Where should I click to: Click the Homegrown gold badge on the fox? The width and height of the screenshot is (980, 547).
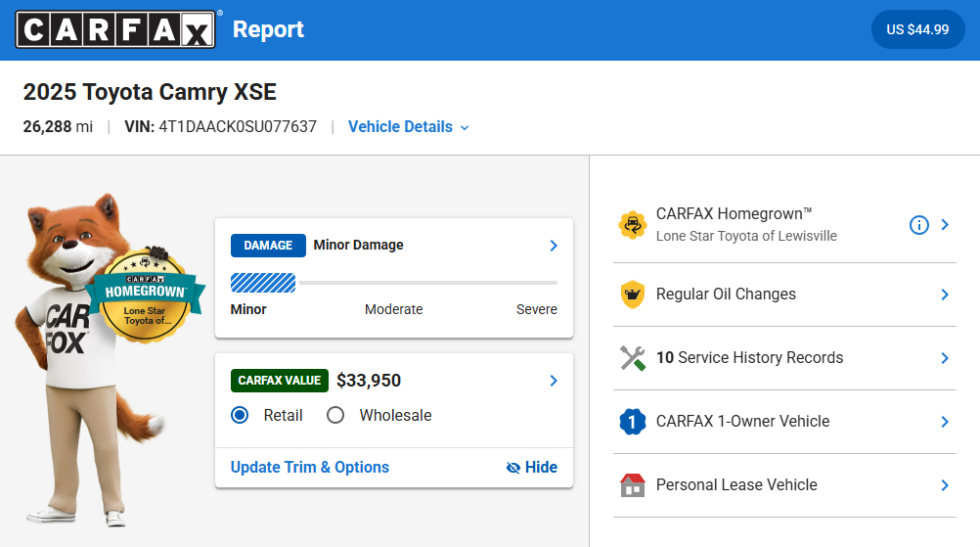[145, 296]
